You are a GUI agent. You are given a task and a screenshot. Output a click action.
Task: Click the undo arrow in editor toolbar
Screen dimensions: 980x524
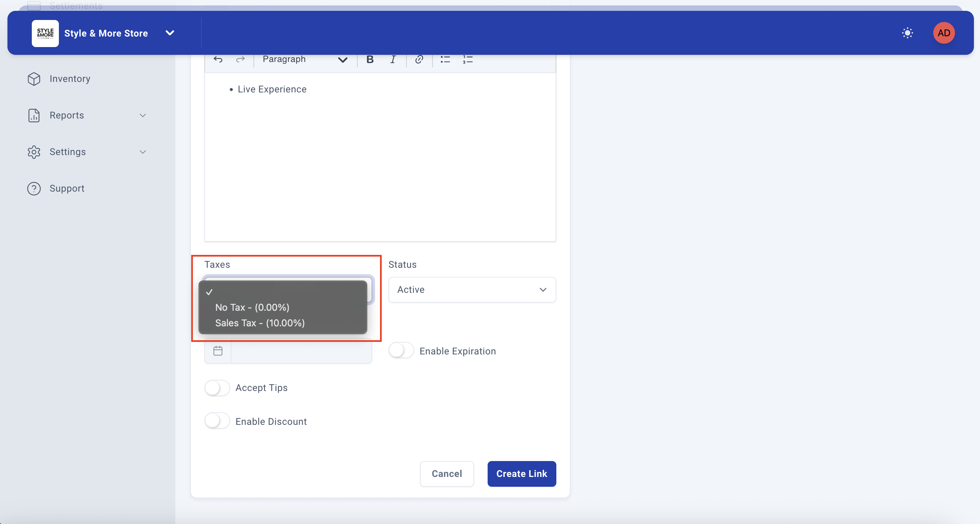(x=218, y=59)
